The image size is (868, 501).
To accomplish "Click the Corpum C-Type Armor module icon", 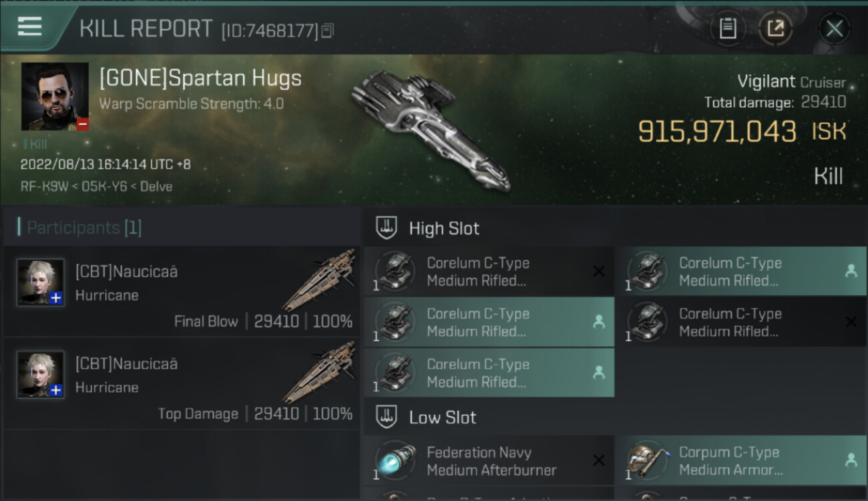I will 647,461.
